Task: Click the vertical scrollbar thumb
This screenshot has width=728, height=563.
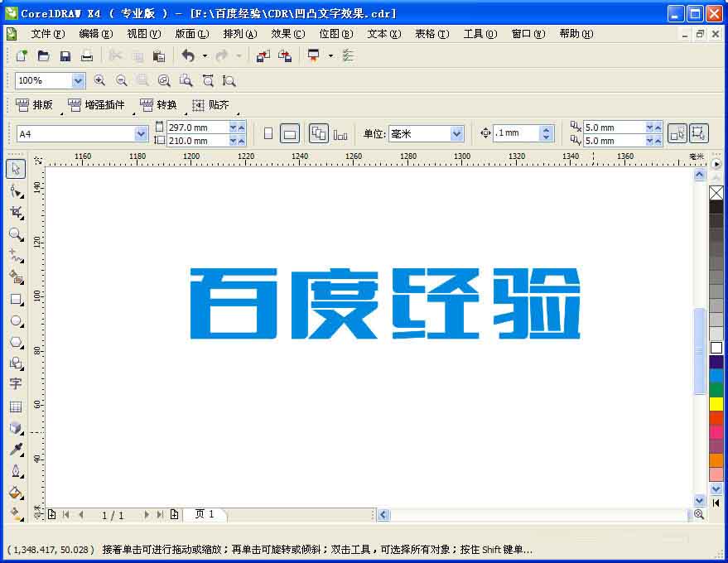Action: [700, 351]
